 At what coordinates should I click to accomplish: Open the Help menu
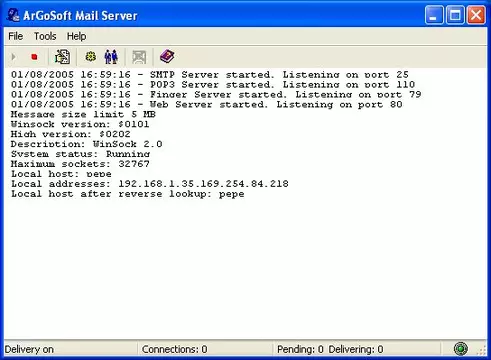(x=76, y=36)
